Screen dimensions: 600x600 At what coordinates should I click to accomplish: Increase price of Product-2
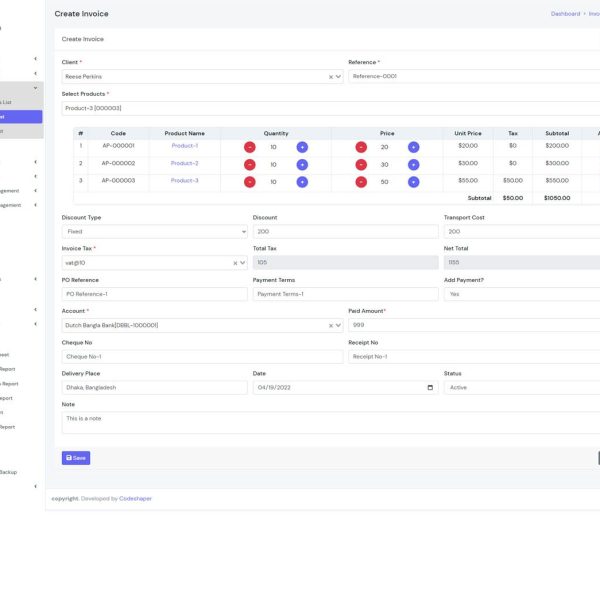click(413, 164)
